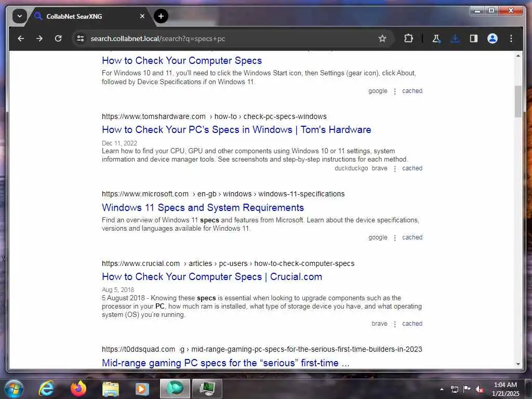The height and width of the screenshot is (399, 532).
Task: Click brave engine label on Tom's Hardware result
Action: click(x=379, y=168)
